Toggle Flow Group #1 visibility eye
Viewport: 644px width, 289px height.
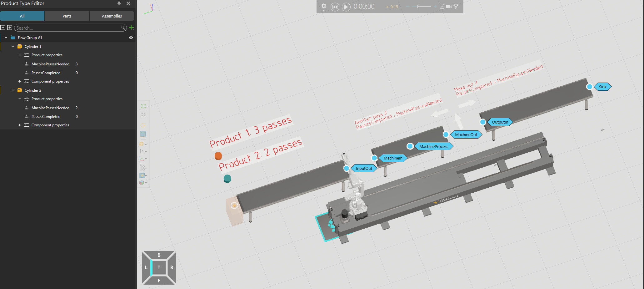pyautogui.click(x=131, y=38)
